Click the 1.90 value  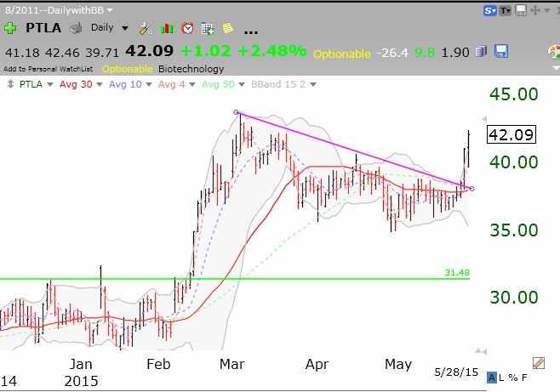click(455, 53)
